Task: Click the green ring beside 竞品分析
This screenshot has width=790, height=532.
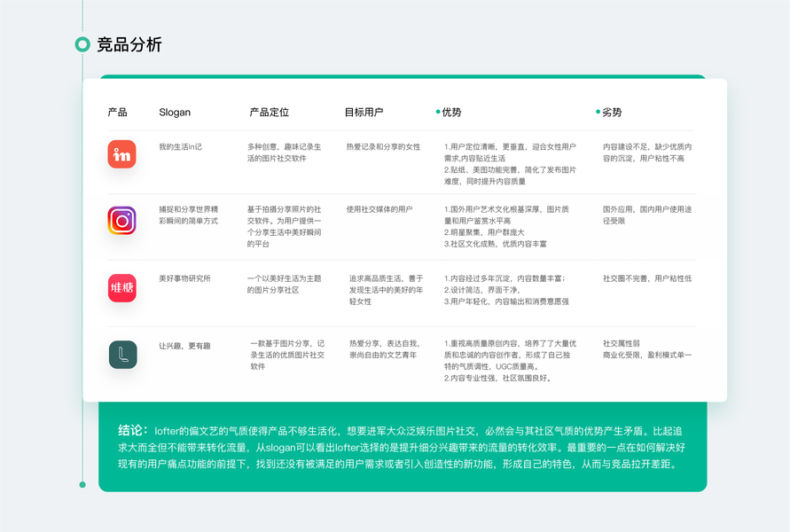Action: [82, 44]
